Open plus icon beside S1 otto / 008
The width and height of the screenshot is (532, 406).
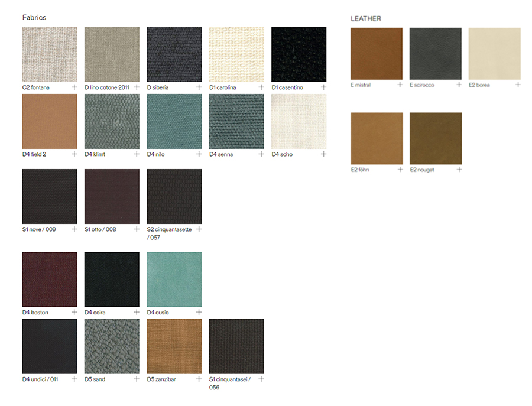point(137,229)
